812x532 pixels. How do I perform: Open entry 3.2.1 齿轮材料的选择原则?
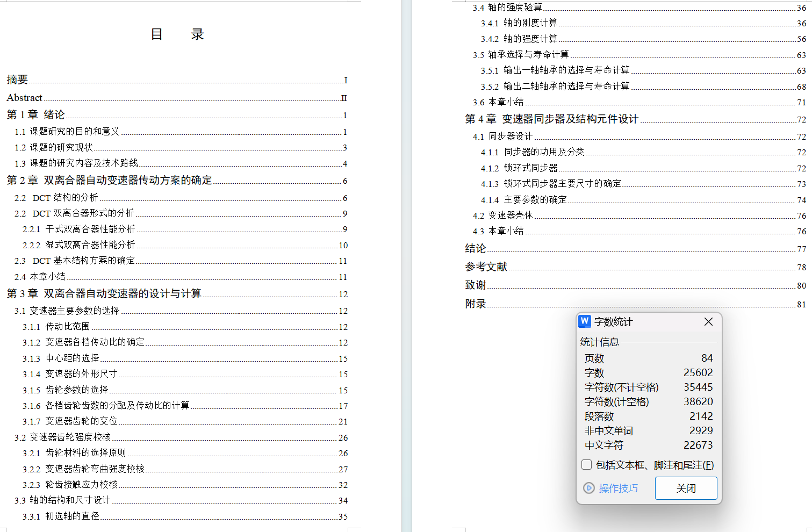coord(185,452)
